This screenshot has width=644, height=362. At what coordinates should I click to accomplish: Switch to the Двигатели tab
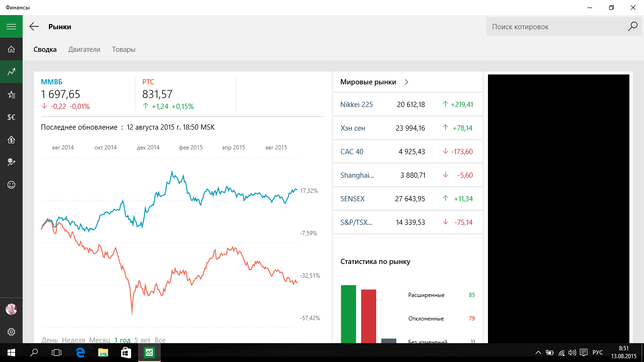pyautogui.click(x=84, y=49)
